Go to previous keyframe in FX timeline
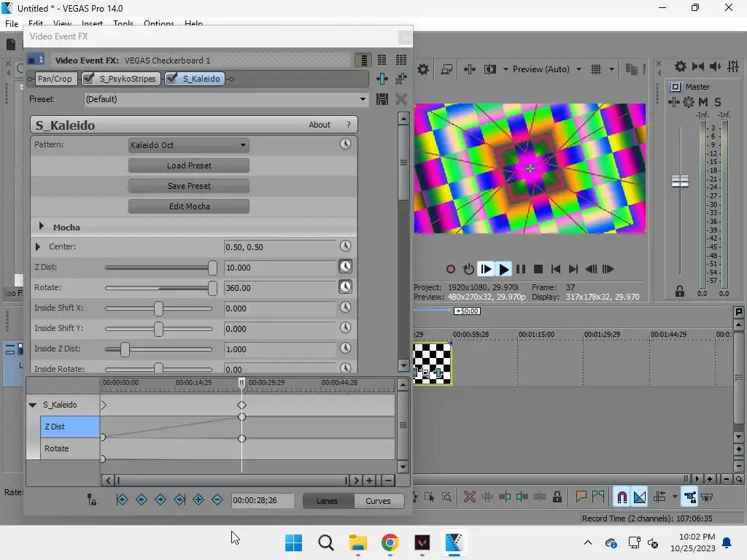Image resolution: width=747 pixels, height=560 pixels. [142, 499]
